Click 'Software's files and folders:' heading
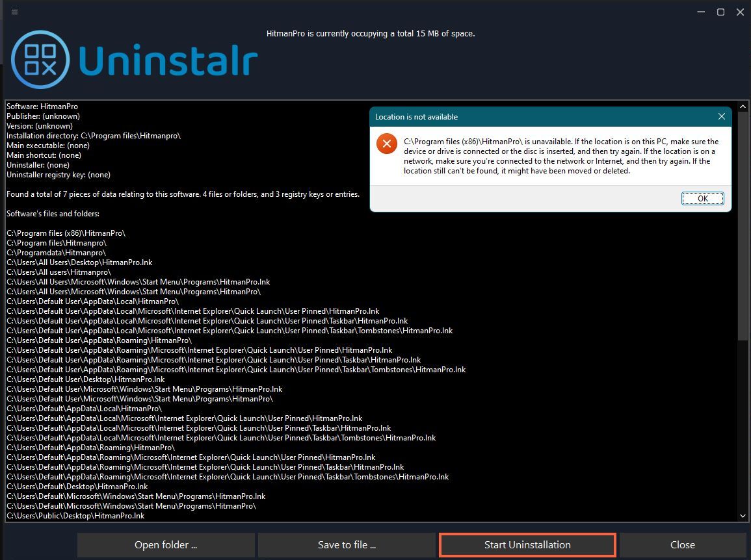This screenshot has height=560, width=751. [x=53, y=214]
